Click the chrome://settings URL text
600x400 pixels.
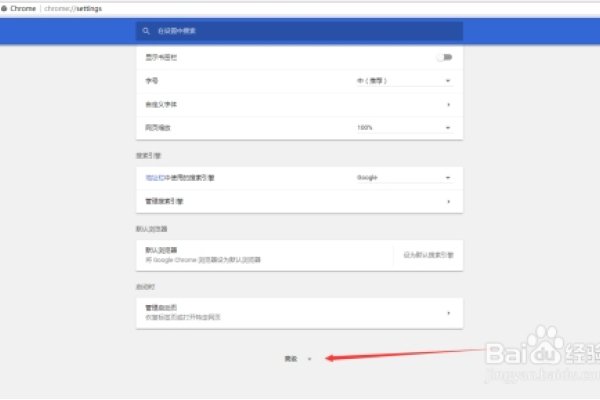73,8
